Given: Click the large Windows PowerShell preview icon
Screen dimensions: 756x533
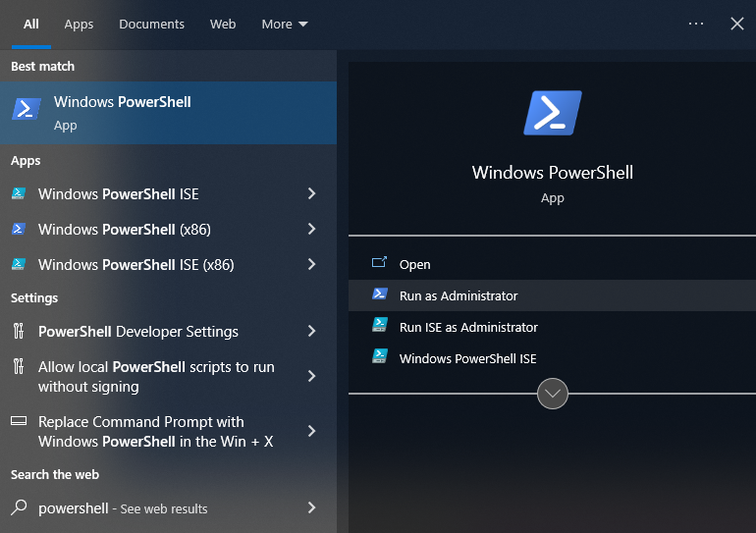Looking at the screenshot, I should tap(552, 113).
